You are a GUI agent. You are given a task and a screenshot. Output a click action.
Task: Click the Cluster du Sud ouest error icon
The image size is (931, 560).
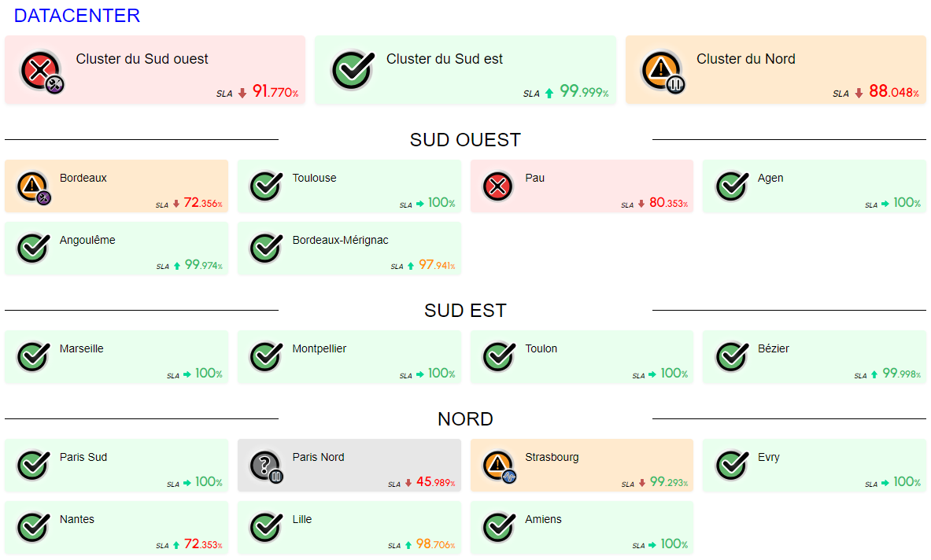tap(37, 69)
